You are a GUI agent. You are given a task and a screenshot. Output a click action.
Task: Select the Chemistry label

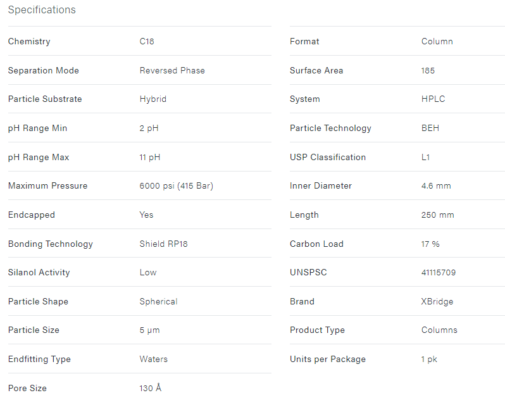point(29,42)
